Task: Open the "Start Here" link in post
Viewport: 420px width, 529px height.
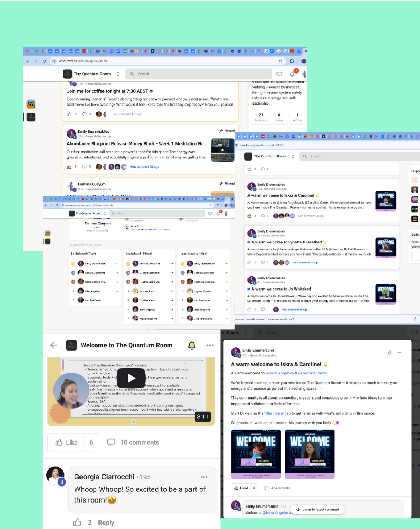Action: pos(274,413)
